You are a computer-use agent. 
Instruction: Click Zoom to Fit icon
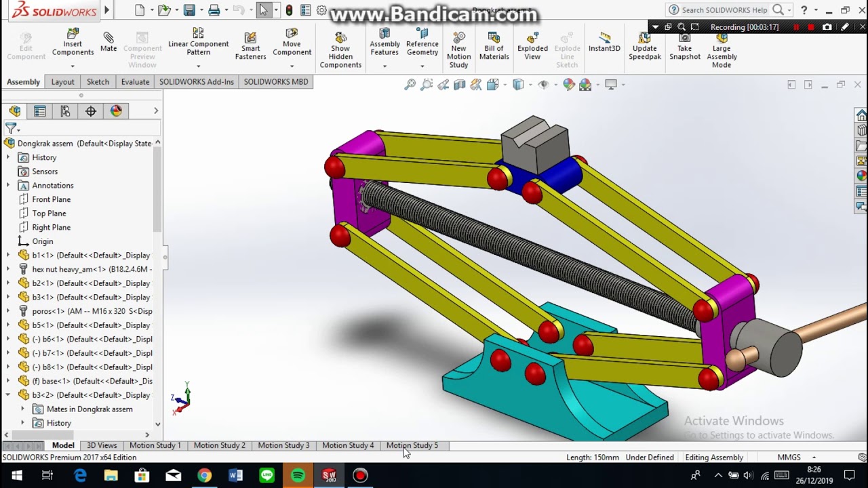point(410,85)
